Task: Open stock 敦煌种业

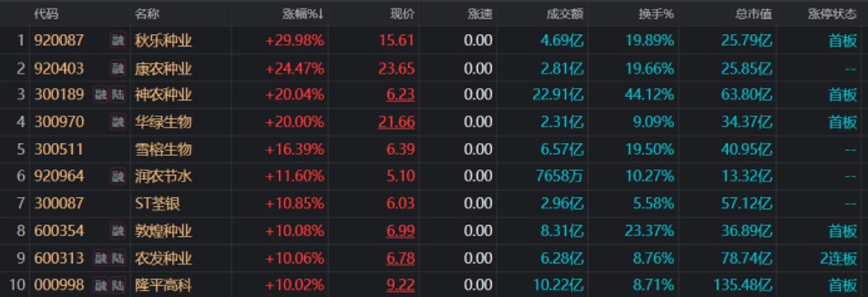Action: tap(163, 230)
